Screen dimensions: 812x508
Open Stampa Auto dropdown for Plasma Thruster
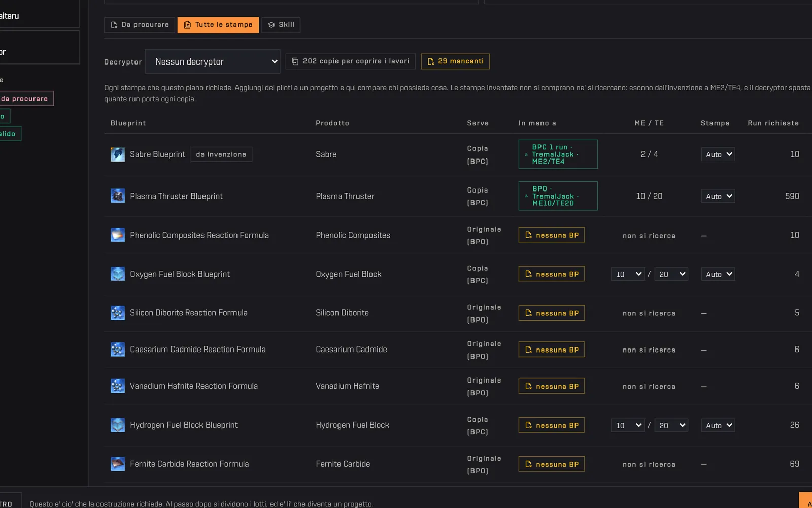[718, 196]
